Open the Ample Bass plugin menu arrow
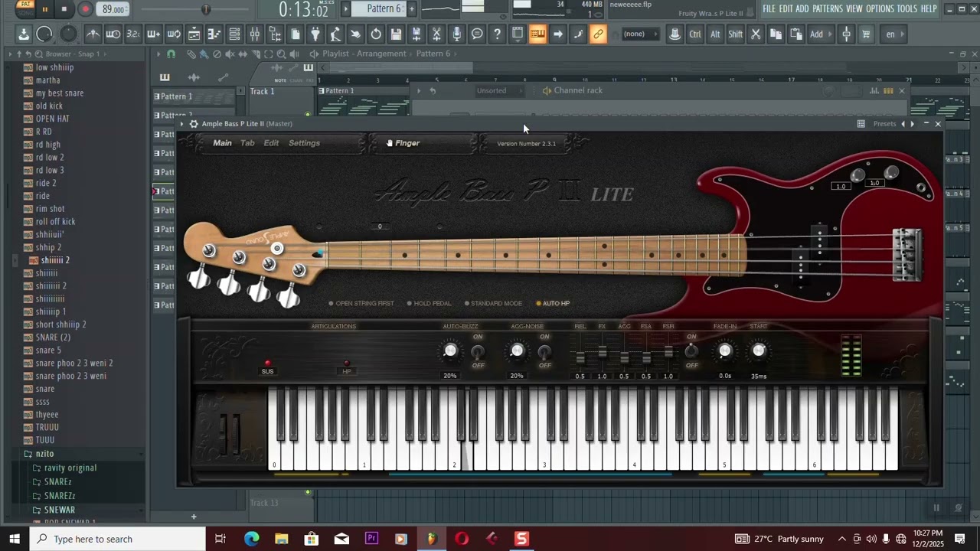This screenshot has height=551, width=980. pos(182,124)
